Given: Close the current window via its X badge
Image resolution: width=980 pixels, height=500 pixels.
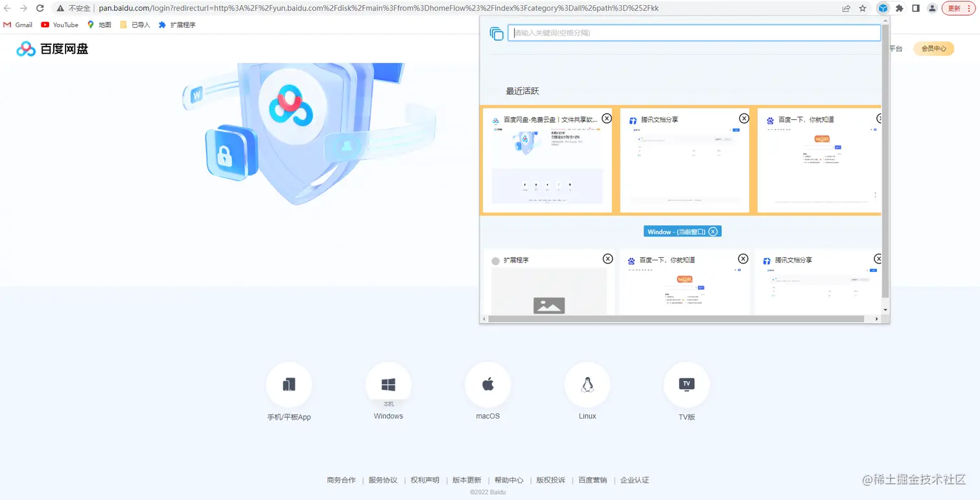Looking at the screenshot, I should coord(713,231).
